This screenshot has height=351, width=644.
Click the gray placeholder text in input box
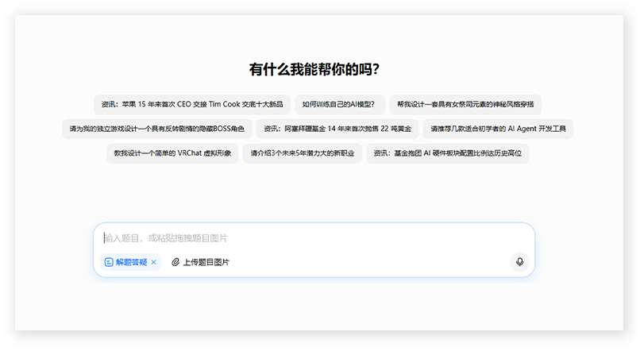coord(167,238)
